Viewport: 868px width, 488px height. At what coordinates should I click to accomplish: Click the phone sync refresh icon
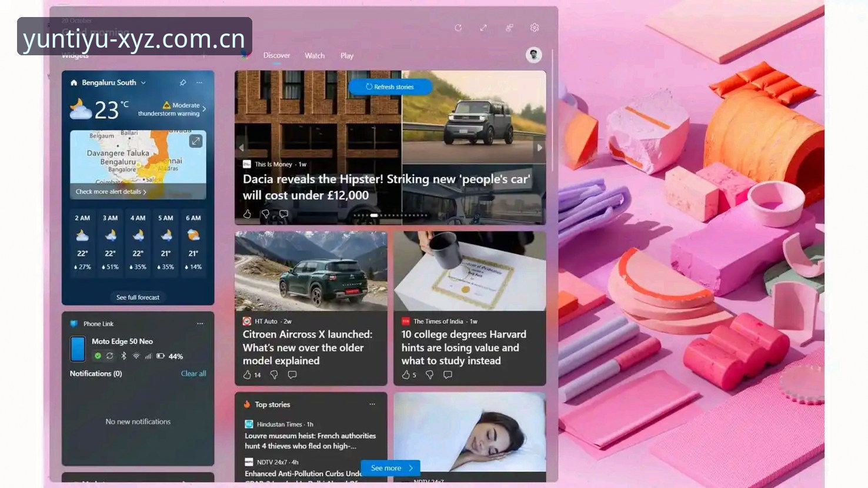coord(109,356)
